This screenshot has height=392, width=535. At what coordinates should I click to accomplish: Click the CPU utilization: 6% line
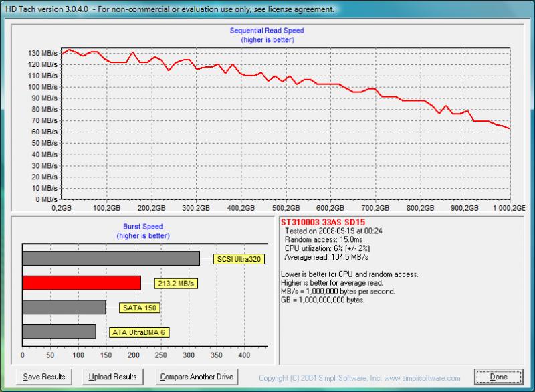click(x=327, y=248)
